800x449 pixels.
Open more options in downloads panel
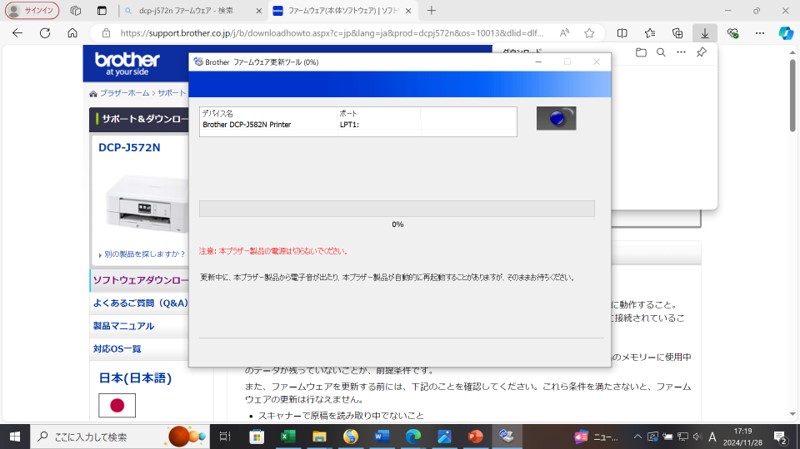click(x=681, y=52)
